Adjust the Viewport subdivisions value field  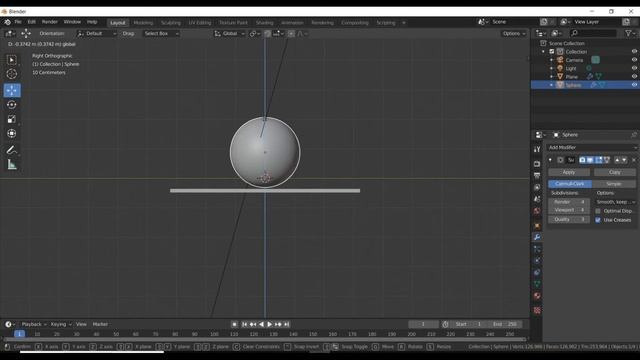click(x=569, y=210)
